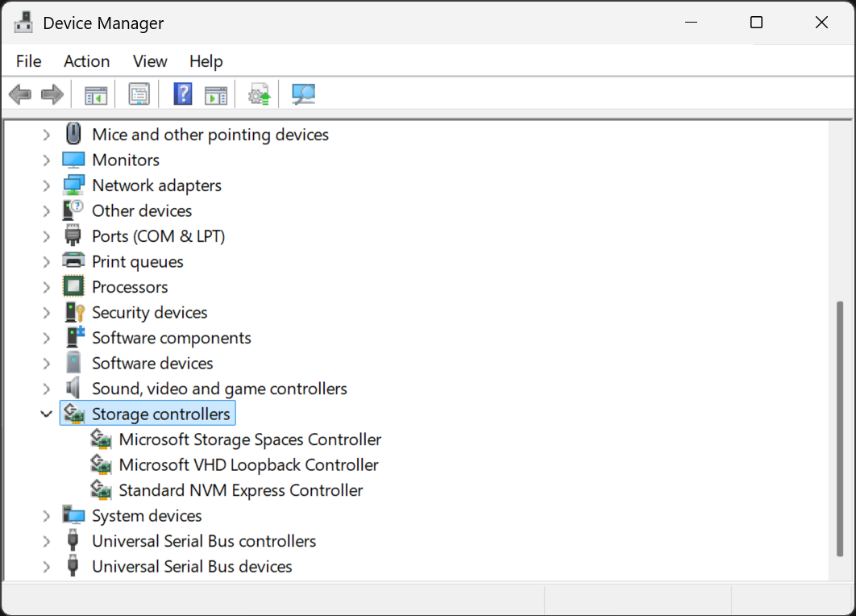Select Microsoft VHD Loopback Controller
This screenshot has width=856, height=616.
(x=248, y=465)
